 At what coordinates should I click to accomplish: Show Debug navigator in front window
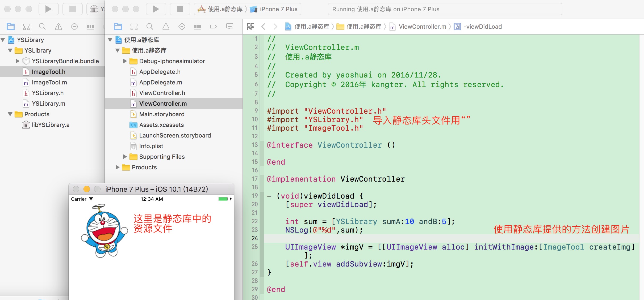pyautogui.click(x=198, y=26)
